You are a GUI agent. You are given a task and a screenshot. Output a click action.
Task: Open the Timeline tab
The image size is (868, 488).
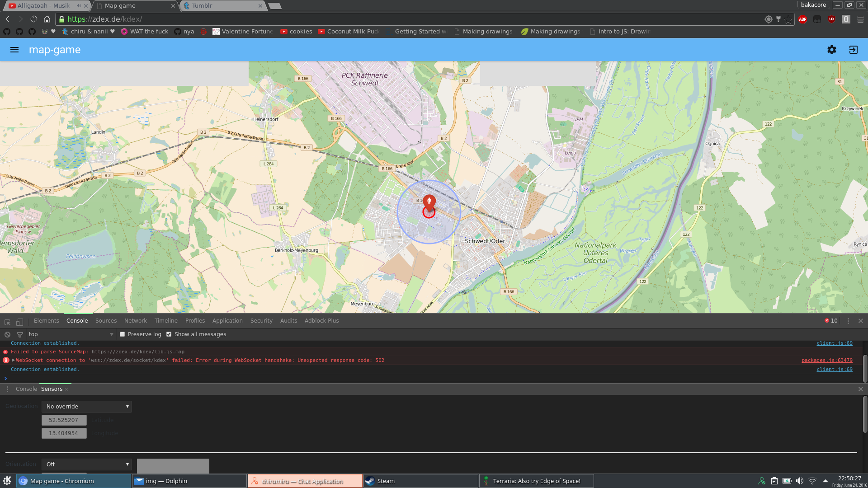[166, 321]
